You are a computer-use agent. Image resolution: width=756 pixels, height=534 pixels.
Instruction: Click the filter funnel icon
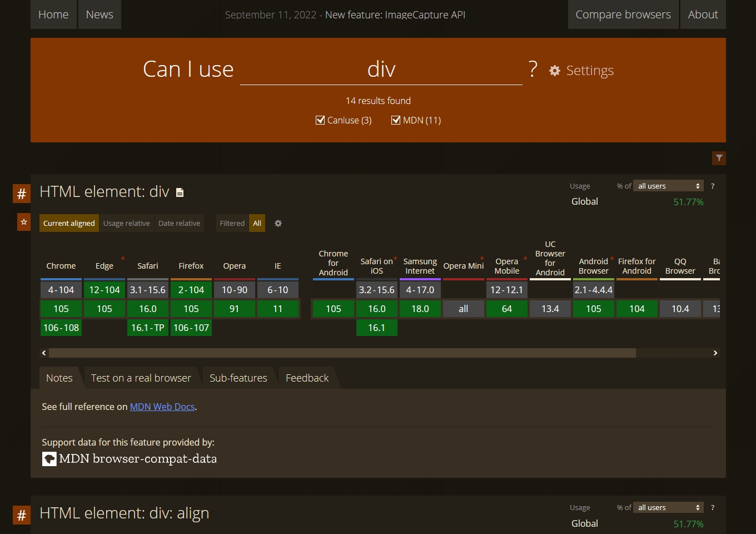719,158
